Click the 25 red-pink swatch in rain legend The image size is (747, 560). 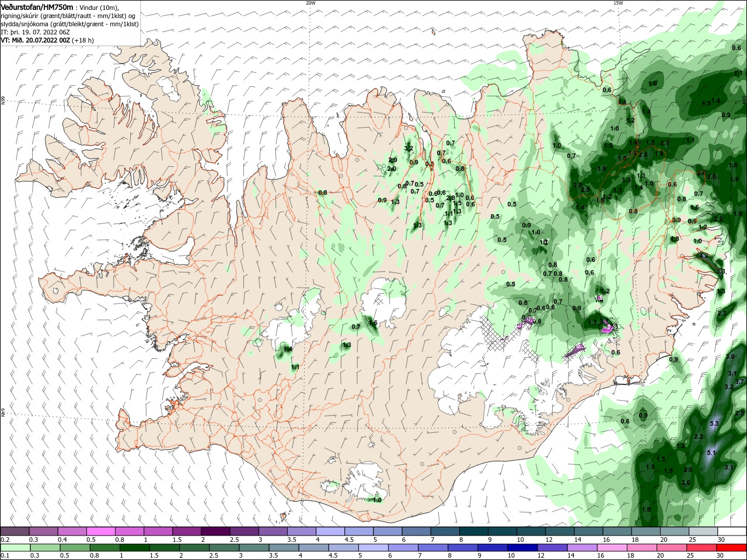(x=702, y=548)
